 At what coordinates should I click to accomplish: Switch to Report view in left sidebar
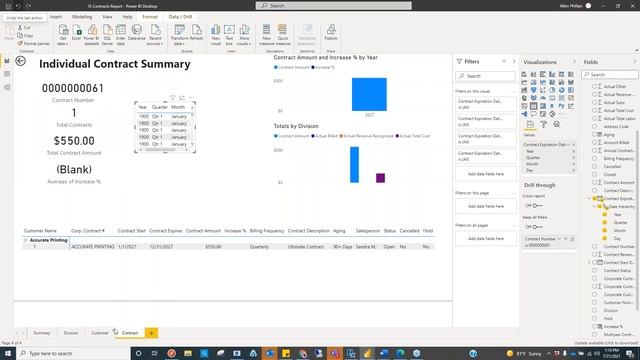click(x=7, y=61)
